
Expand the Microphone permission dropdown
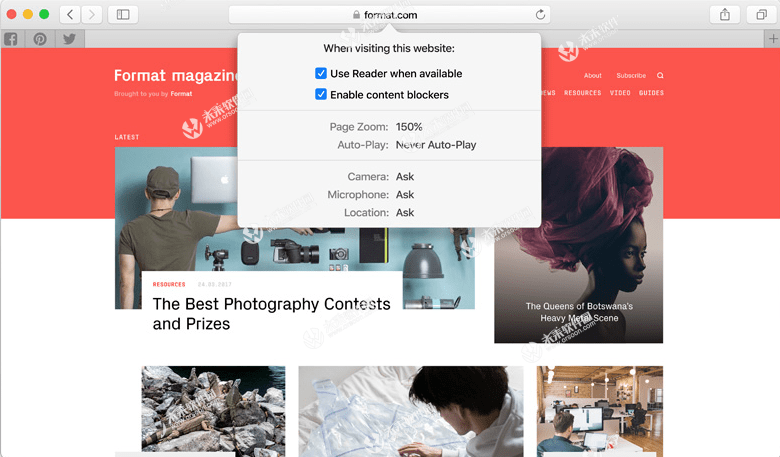pos(405,195)
